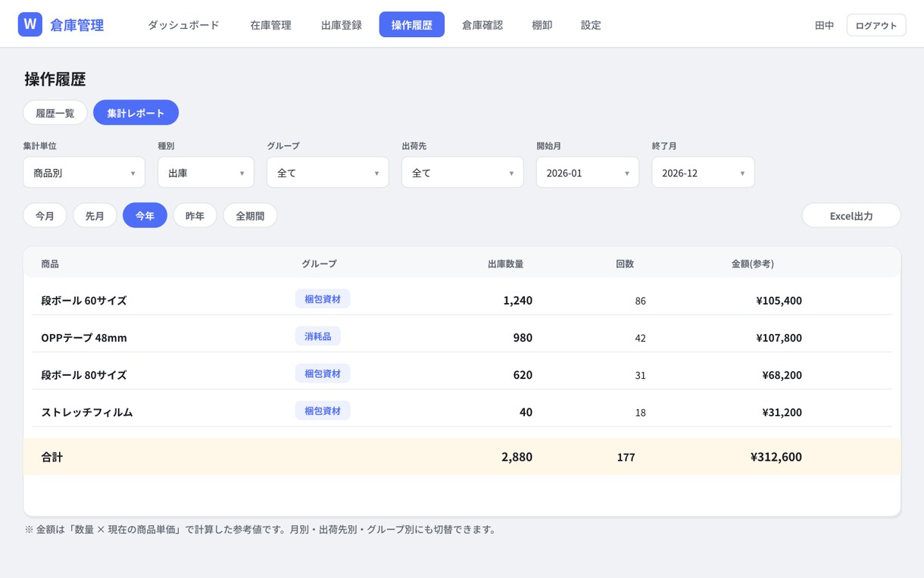Open the 倉庫管理 home link

point(76,25)
